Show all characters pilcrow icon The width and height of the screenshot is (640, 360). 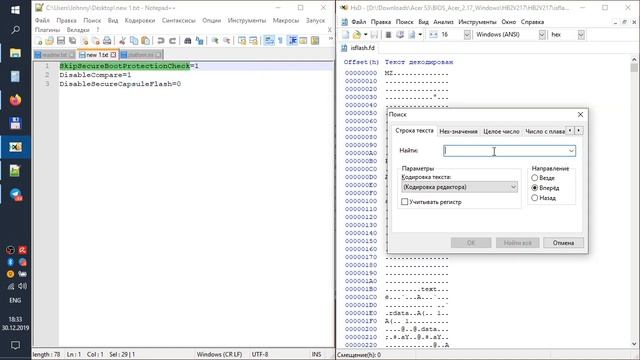coord(280,40)
